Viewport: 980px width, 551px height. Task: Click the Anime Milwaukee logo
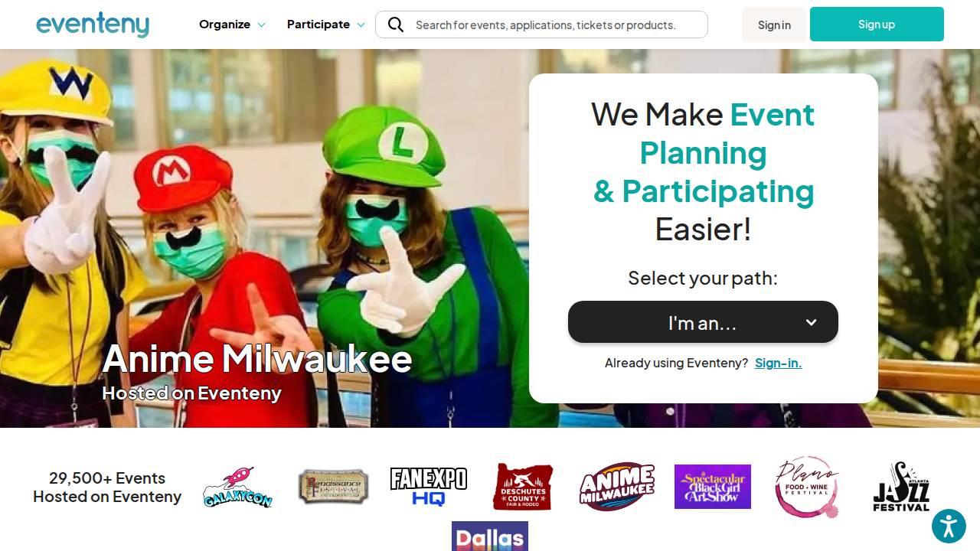point(617,487)
